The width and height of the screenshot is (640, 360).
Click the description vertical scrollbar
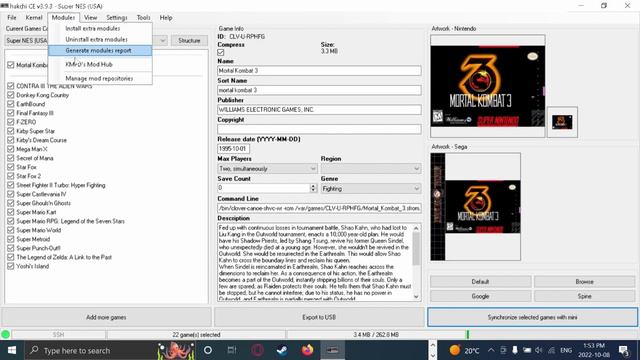(x=416, y=262)
